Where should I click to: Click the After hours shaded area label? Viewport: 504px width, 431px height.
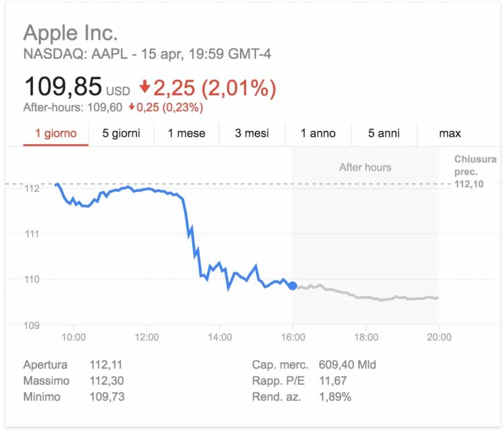pyautogui.click(x=365, y=167)
